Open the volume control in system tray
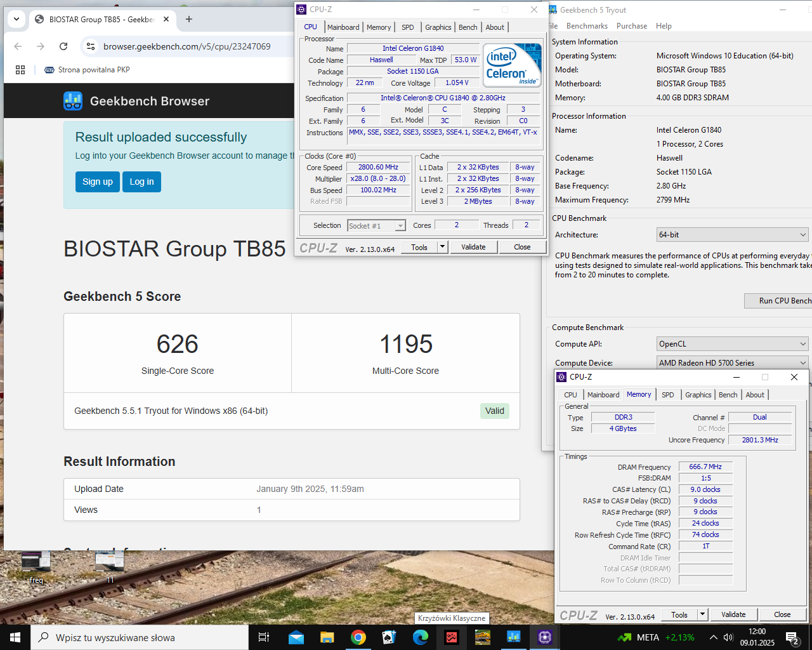Image resolution: width=812 pixels, height=650 pixels. [728, 637]
